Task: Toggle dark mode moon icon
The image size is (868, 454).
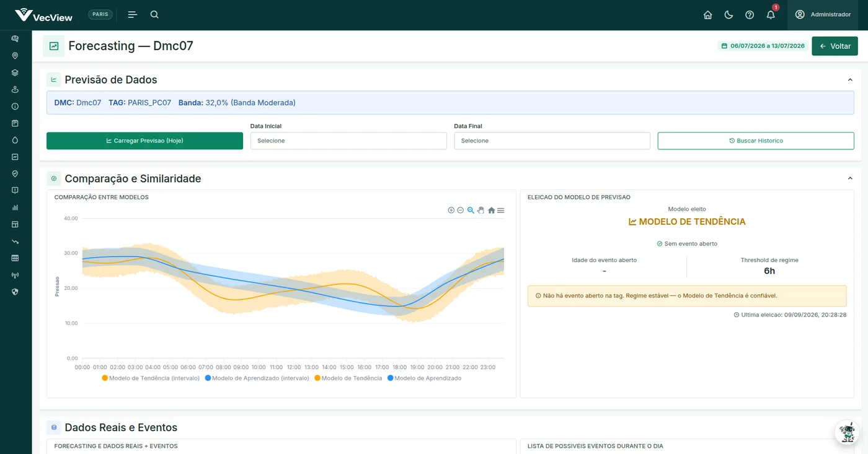Action: [728, 15]
